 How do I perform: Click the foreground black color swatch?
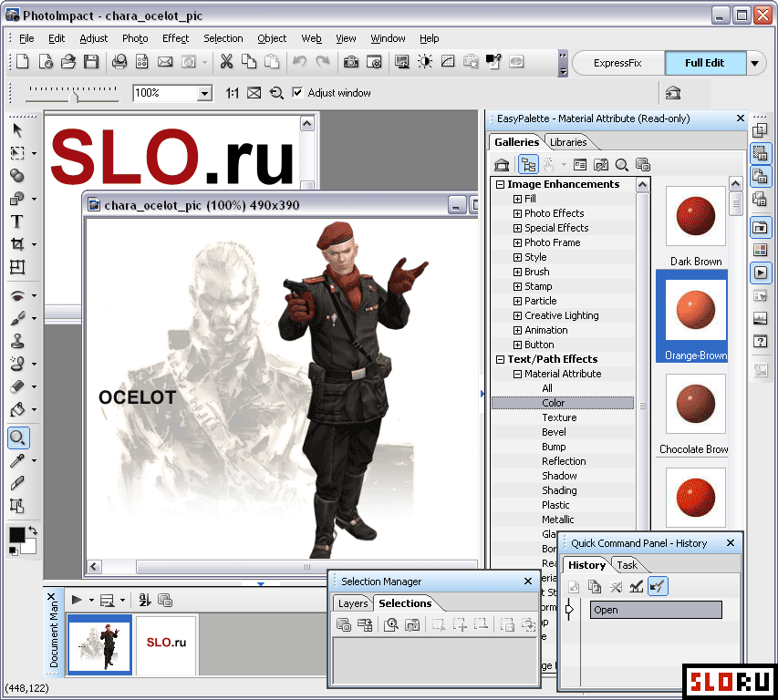16,534
